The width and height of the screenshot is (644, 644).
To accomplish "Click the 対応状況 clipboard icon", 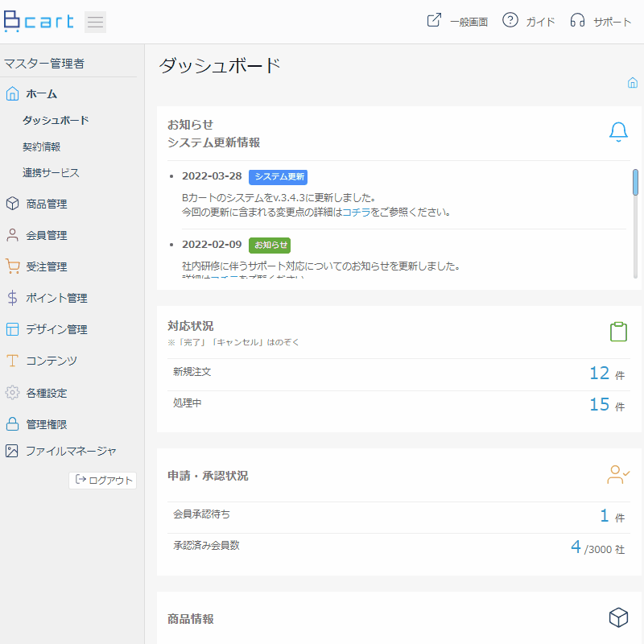I will [618, 332].
